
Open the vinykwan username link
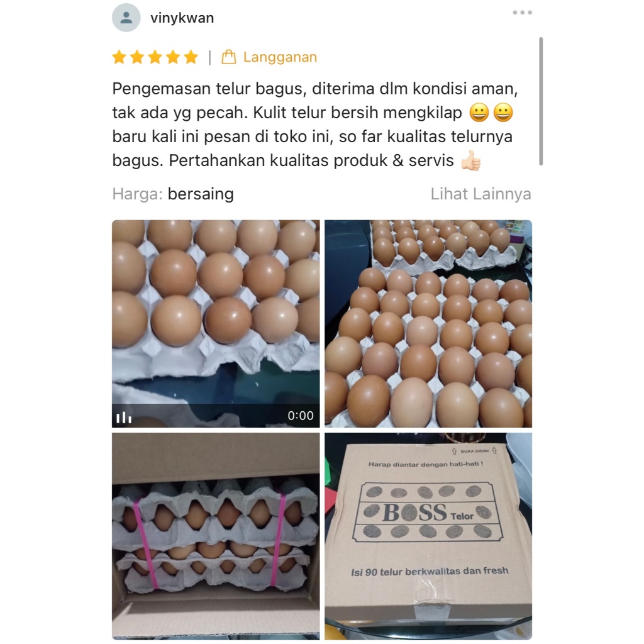182,18
